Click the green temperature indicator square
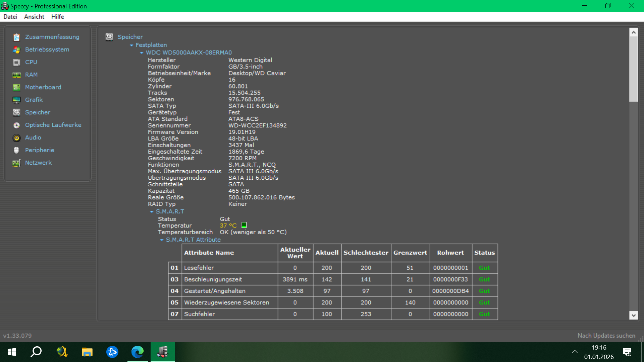Image resolution: width=644 pixels, height=362 pixels. 244,225
